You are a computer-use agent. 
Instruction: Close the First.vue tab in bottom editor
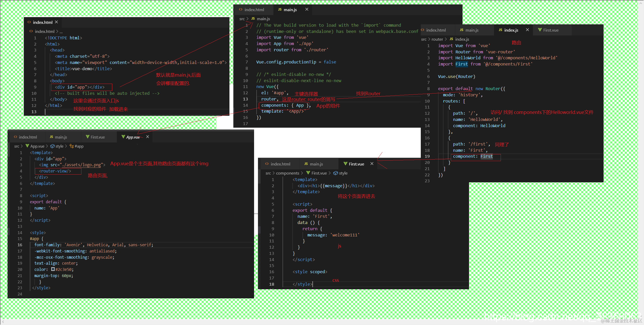click(x=372, y=164)
